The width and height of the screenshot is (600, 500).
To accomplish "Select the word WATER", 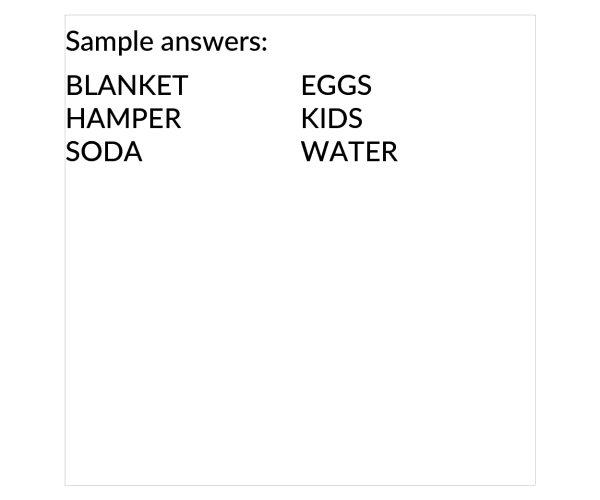I will coord(349,151).
